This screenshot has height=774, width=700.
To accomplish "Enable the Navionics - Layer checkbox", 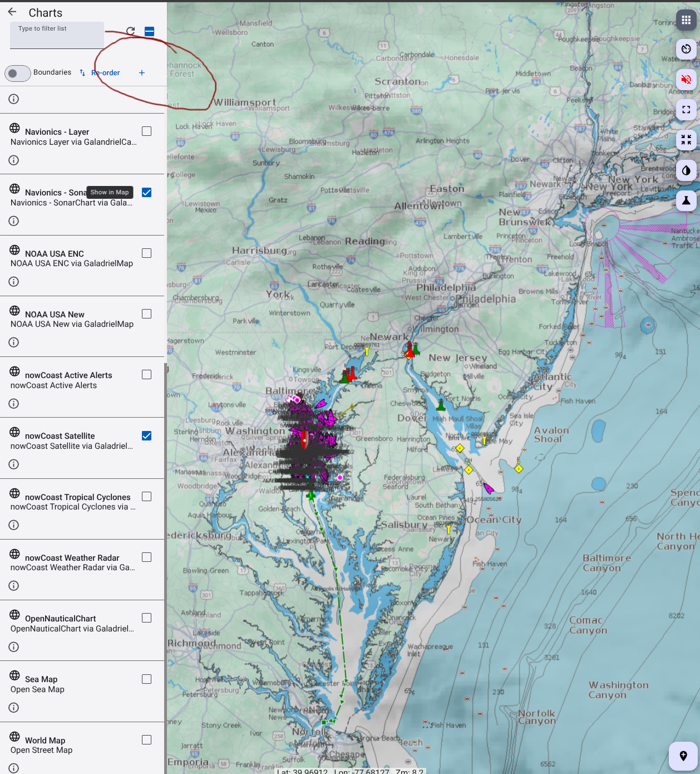I will coord(147,131).
